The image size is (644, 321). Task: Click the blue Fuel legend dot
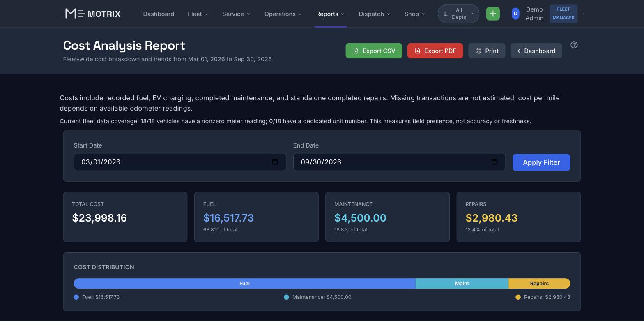(76, 297)
